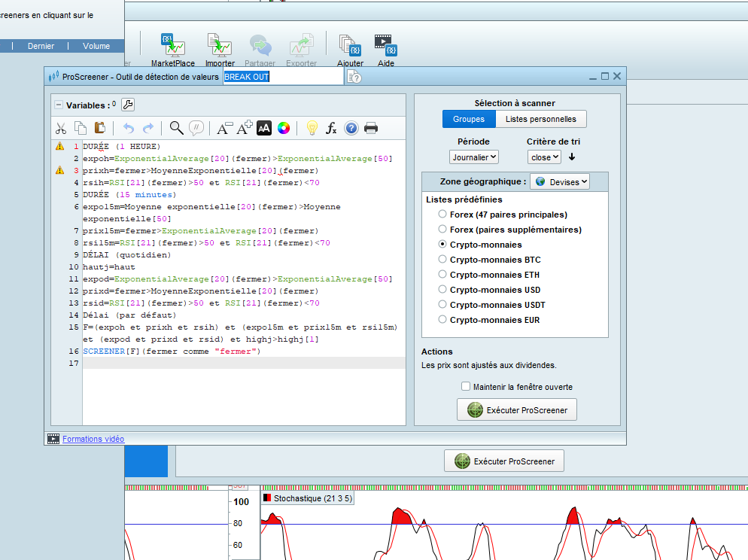This screenshot has height=560, width=748.
Task: Open the search magnifier tool
Action: (176, 128)
